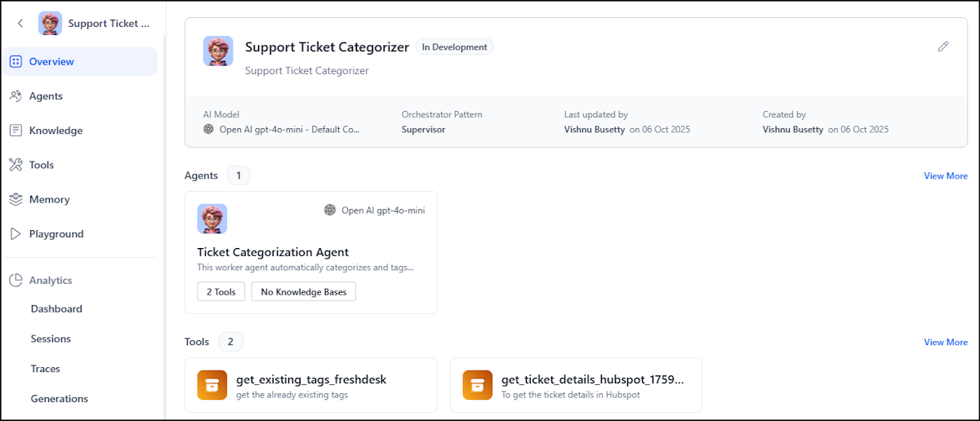The width and height of the screenshot is (980, 421).
Task: Click the Knowledge book icon
Action: click(16, 131)
